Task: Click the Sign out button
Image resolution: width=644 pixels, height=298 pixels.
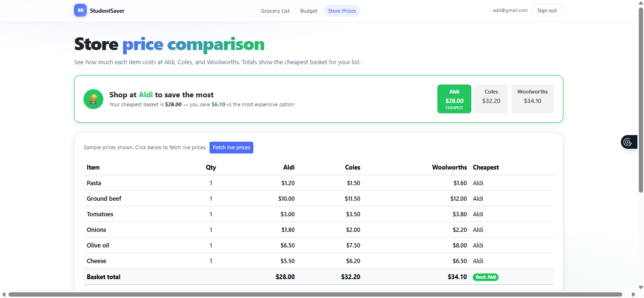Action: pos(547,10)
